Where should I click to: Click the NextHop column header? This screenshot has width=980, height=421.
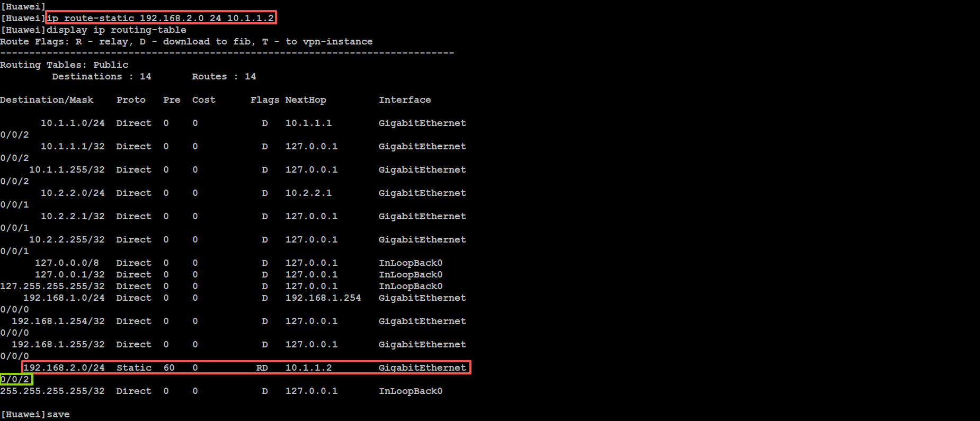(306, 100)
